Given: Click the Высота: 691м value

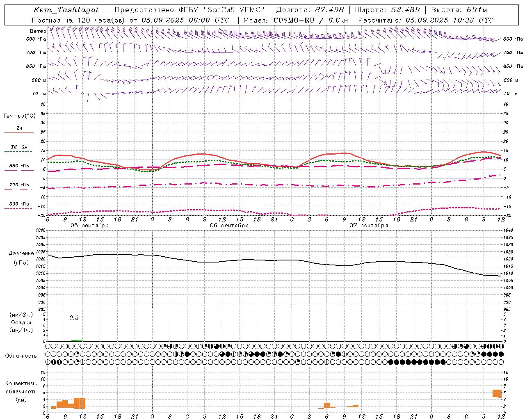Looking at the screenshot, I should (x=459, y=10).
